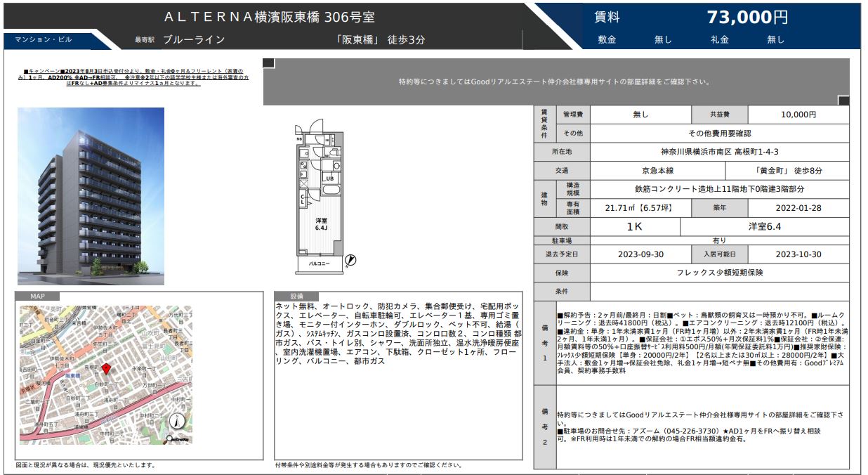Select the "洋室6.4" cell in the 間取 row

click(x=765, y=227)
